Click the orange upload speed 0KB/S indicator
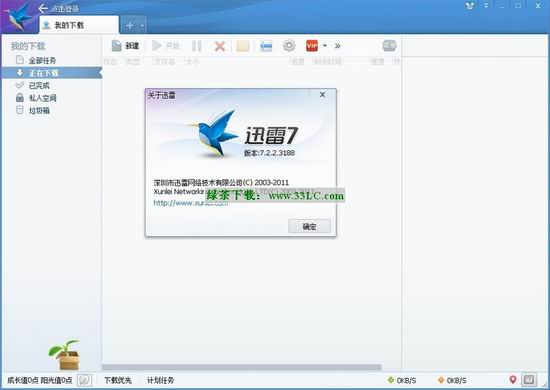550x390 pixels. [452, 380]
